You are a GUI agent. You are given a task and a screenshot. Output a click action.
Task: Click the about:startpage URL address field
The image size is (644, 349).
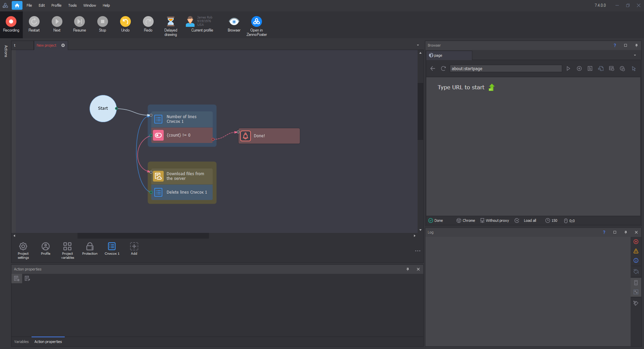point(505,68)
